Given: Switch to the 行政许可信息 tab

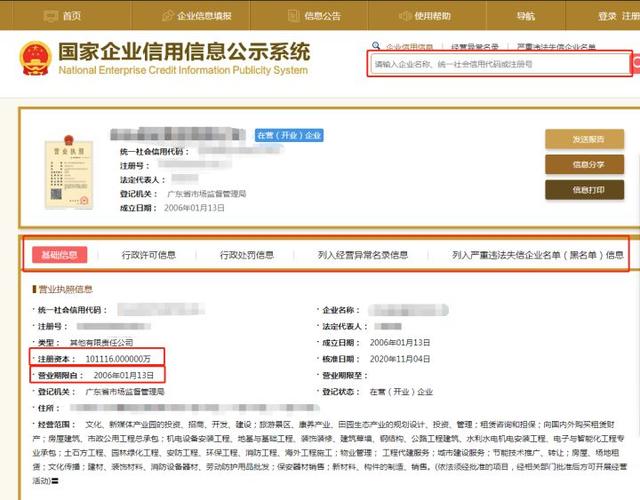Looking at the screenshot, I should 149,255.
